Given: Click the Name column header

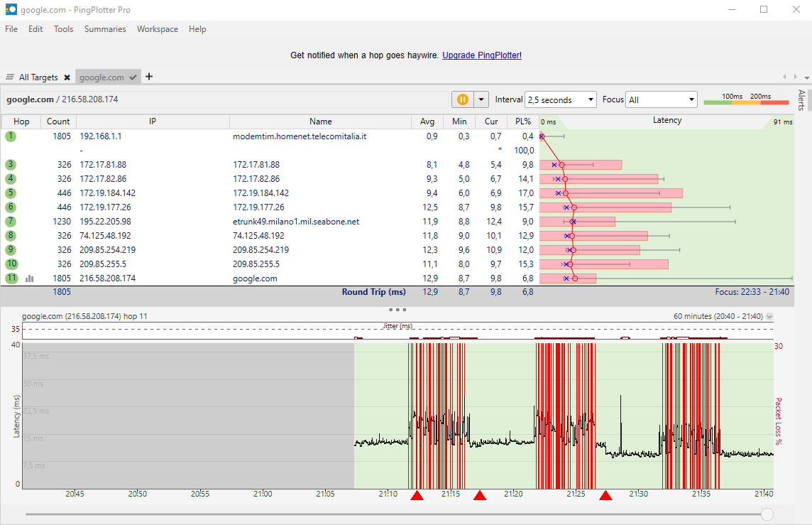Looking at the screenshot, I should coord(321,121).
